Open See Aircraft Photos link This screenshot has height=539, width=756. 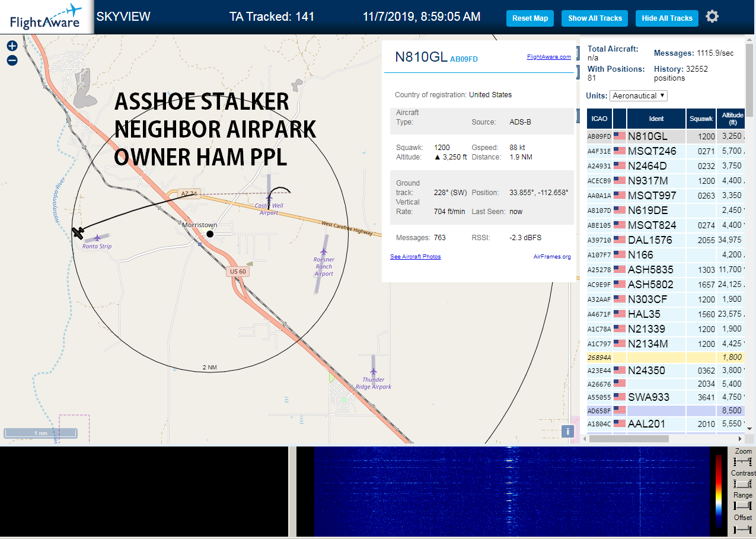[415, 257]
